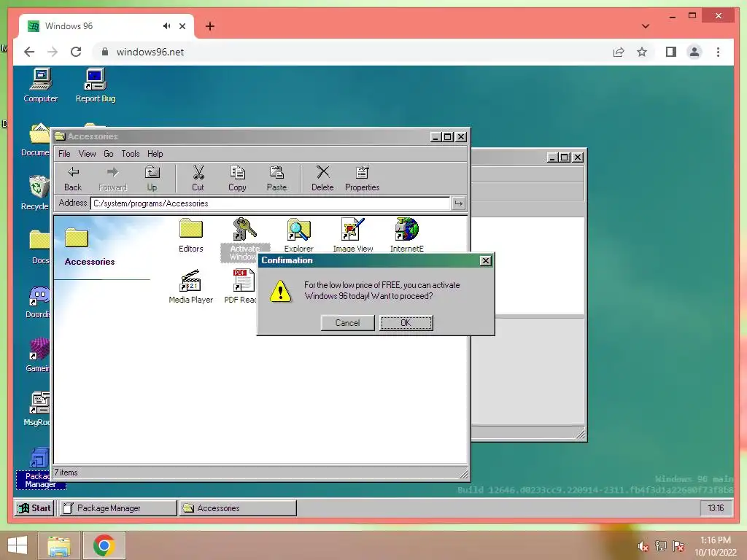747x560 pixels.
Task: Open the File menu in Accessories
Action: coord(64,154)
